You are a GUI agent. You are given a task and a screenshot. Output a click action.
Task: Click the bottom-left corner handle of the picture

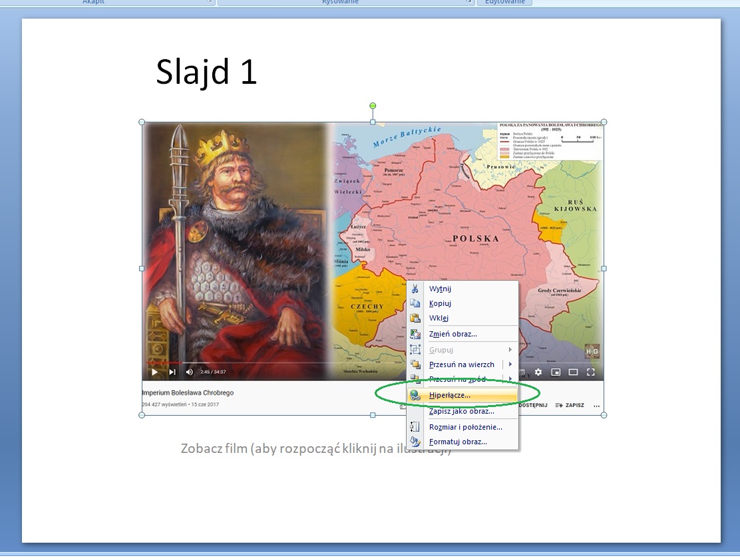click(142, 415)
